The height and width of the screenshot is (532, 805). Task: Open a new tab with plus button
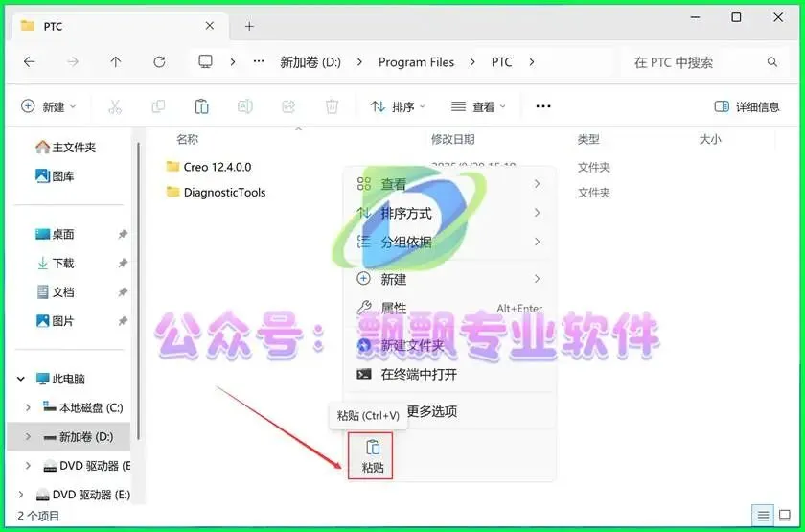[249, 26]
